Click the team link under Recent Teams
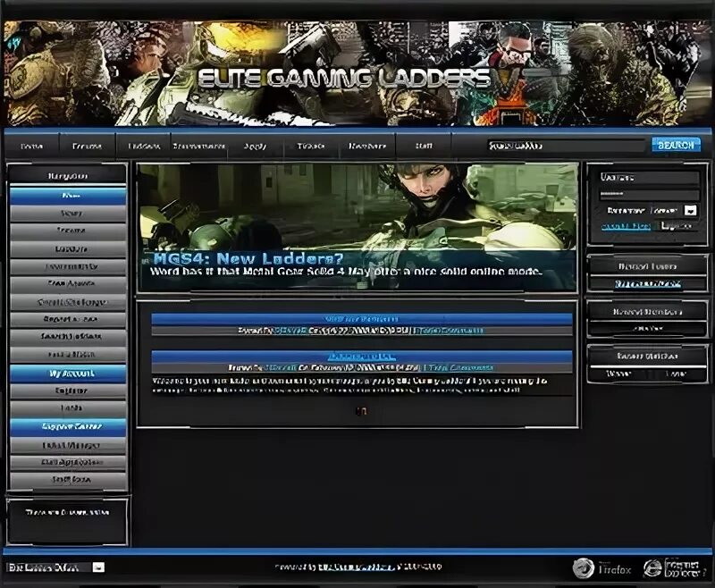Viewport: 715px width, 588px height. 647,284
